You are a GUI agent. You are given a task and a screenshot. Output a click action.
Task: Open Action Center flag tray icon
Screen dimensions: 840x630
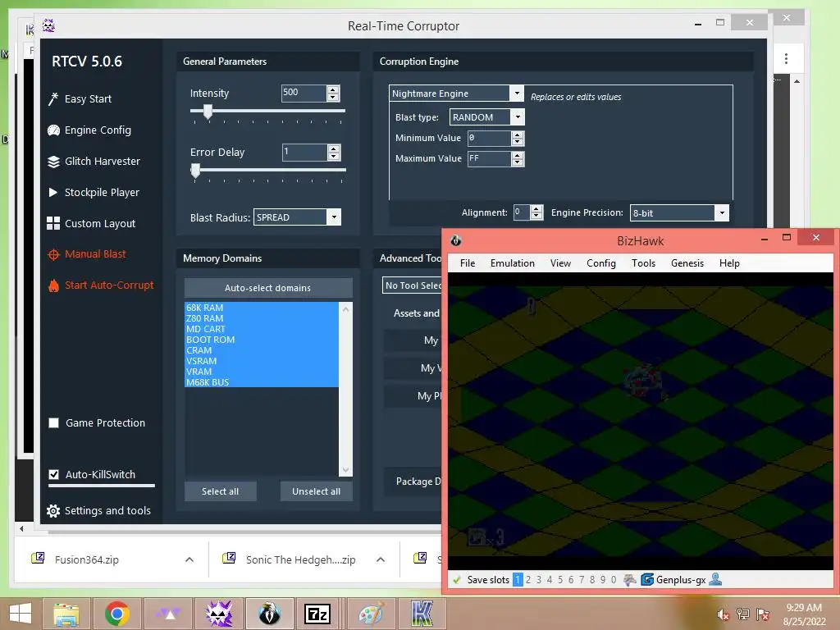[x=763, y=614]
